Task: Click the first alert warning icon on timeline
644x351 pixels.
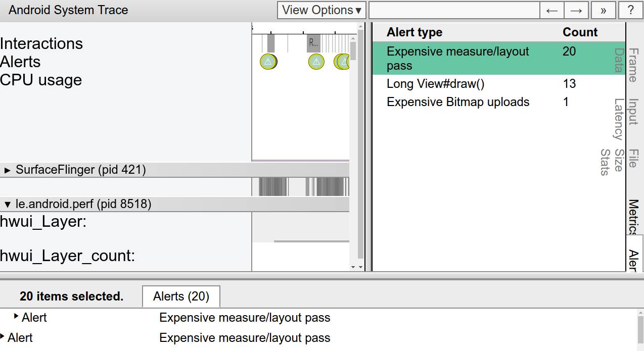Action: click(x=268, y=62)
